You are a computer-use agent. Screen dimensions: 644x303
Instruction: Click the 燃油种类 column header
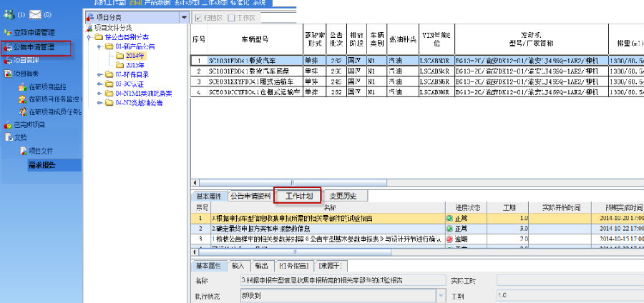coord(403,40)
